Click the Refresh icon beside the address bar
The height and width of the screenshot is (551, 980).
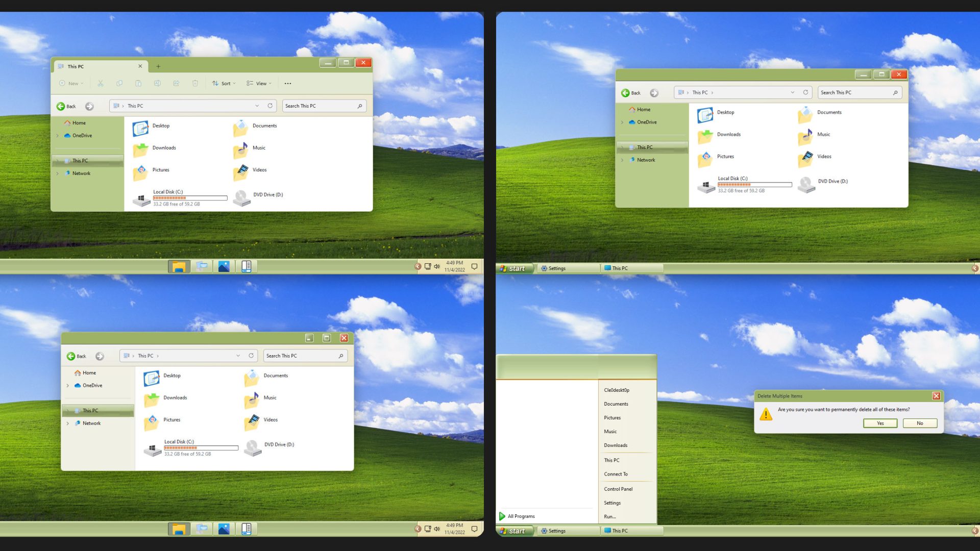[270, 106]
